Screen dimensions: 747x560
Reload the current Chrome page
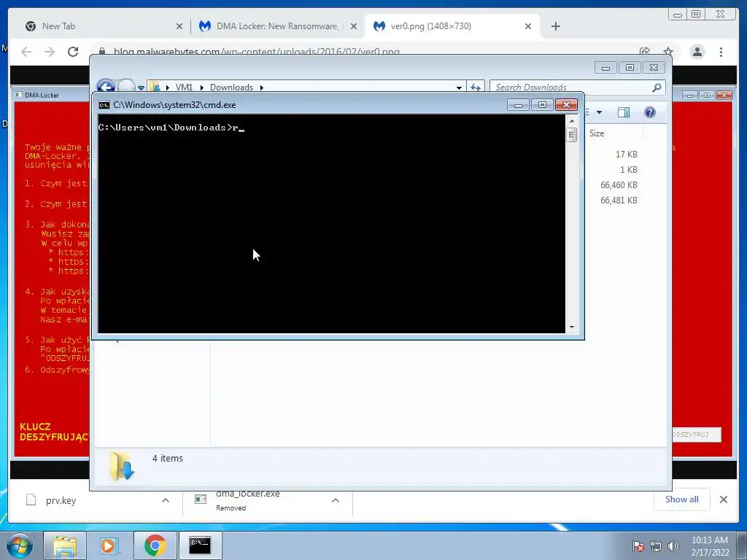[x=73, y=52]
